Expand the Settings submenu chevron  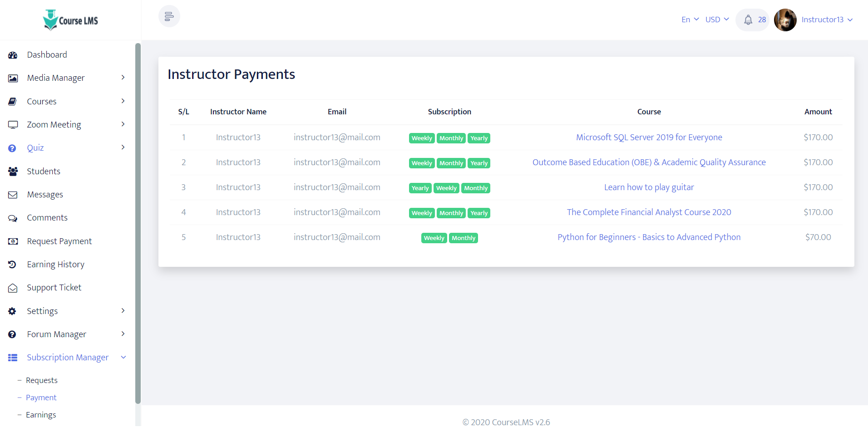[x=123, y=311]
